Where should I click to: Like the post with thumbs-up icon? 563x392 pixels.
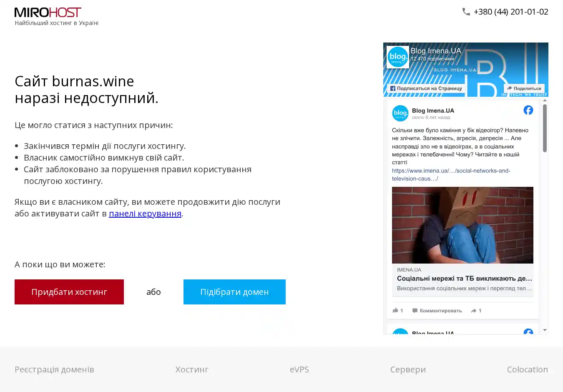click(x=395, y=310)
